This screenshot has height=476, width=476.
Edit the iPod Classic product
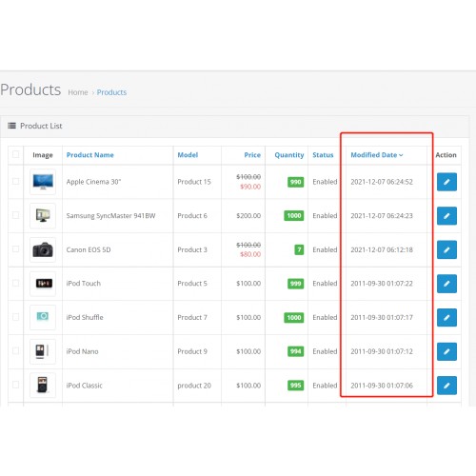446,386
